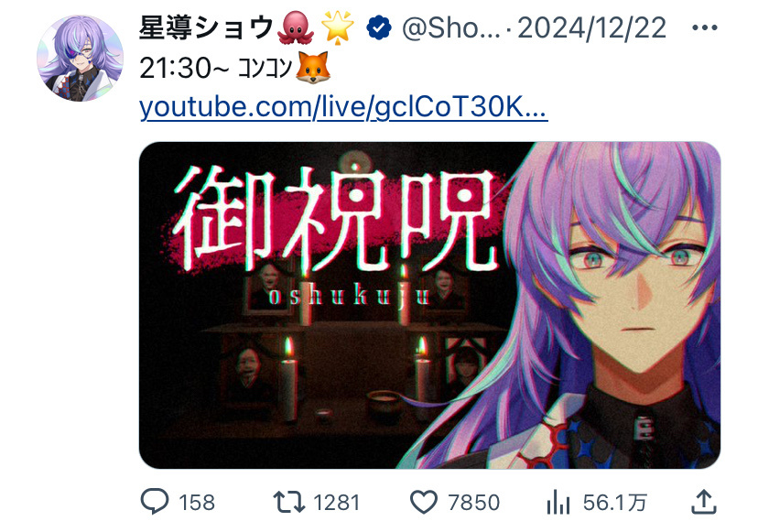Click the fox emoji in post text
Image resolution: width=758 pixels, height=532 pixels.
(x=313, y=67)
